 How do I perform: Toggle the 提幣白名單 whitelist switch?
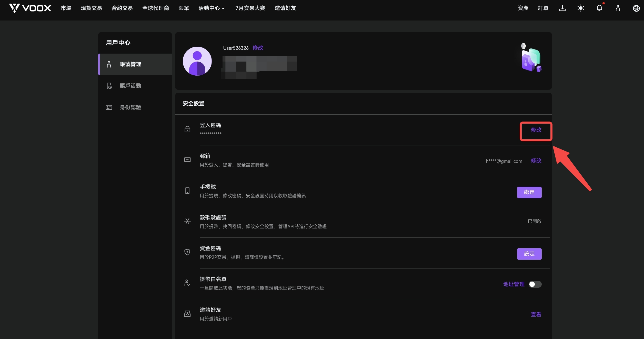tap(535, 284)
